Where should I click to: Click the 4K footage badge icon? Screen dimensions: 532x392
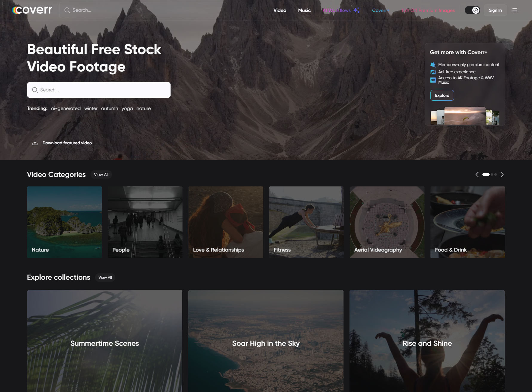pyautogui.click(x=433, y=80)
